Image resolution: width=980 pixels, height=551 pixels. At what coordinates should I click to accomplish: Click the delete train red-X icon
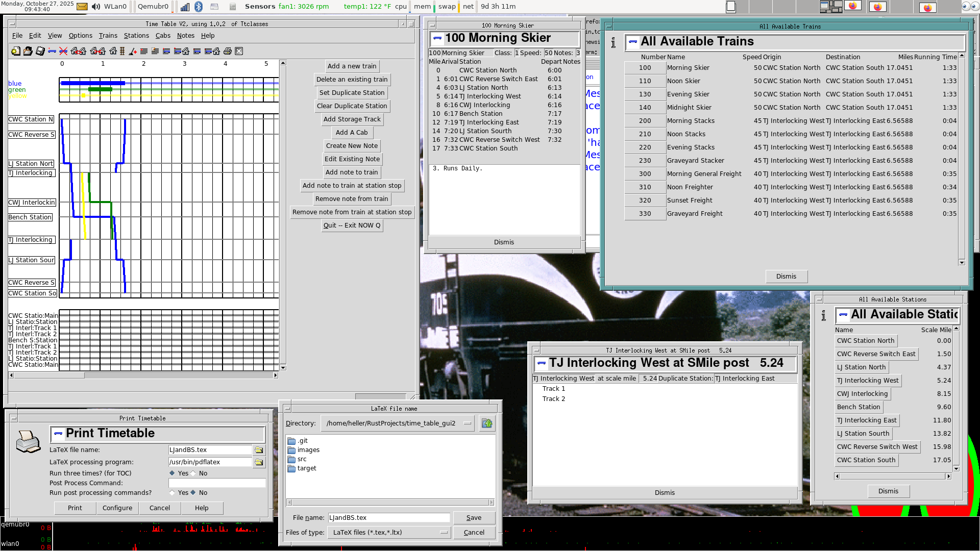coord(63,51)
